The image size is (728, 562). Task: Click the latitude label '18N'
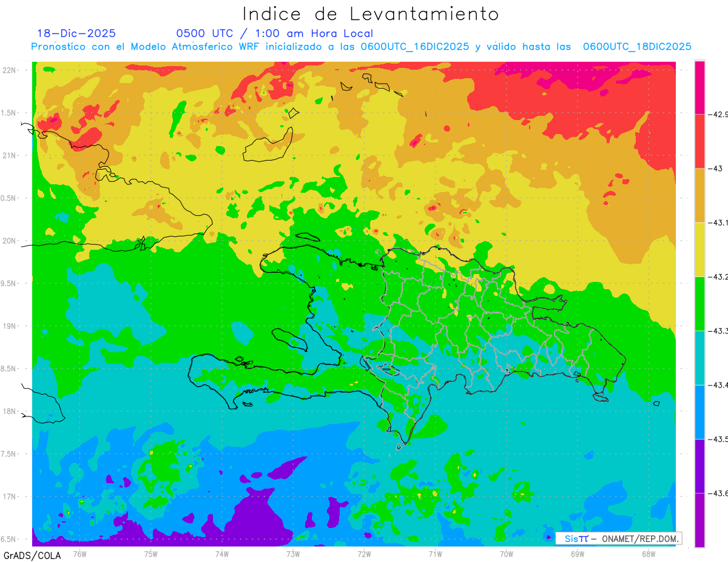pos(10,411)
